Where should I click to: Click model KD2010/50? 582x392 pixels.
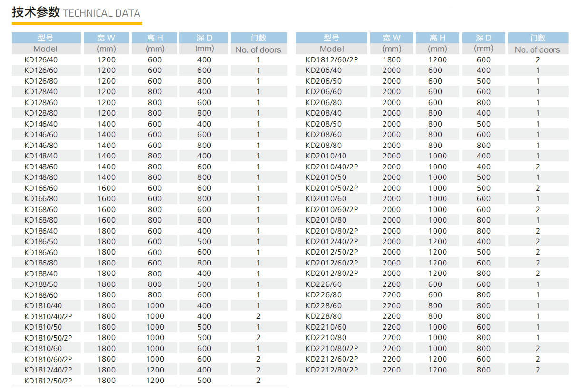click(326, 177)
